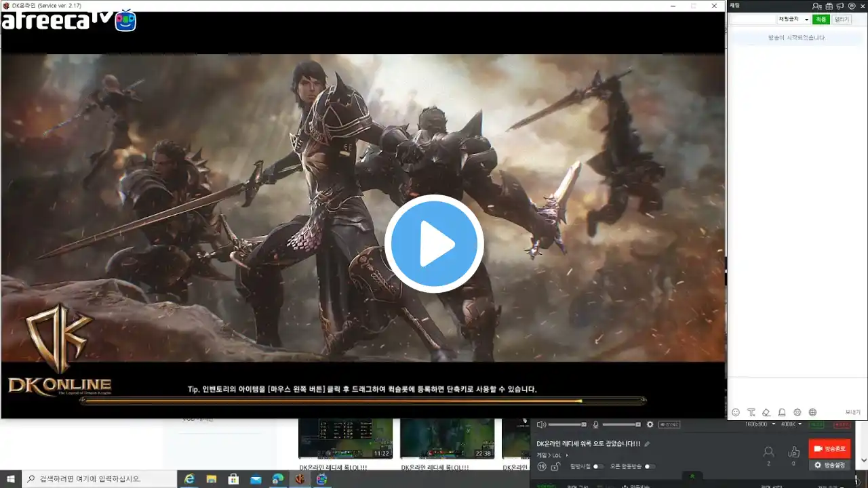Screen dimensions: 868x488
Task: Open the 22:38 video thumbnail
Action: point(447,439)
